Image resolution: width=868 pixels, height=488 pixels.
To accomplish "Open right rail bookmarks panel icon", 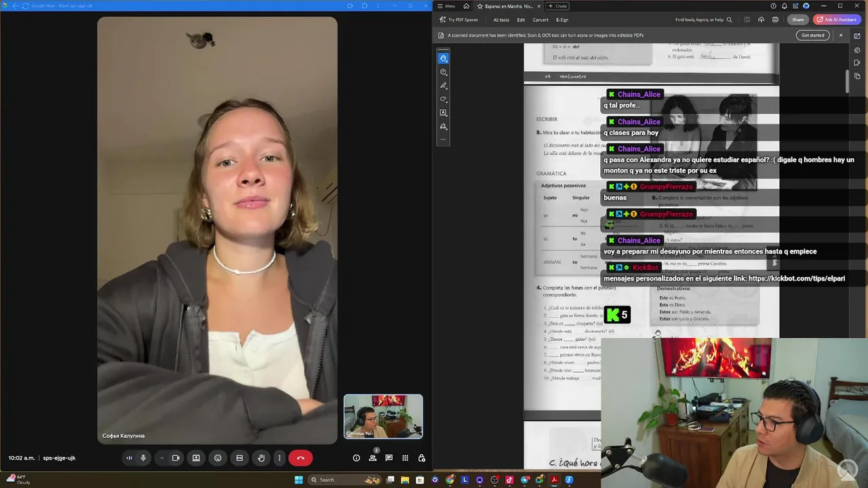I will point(857,63).
